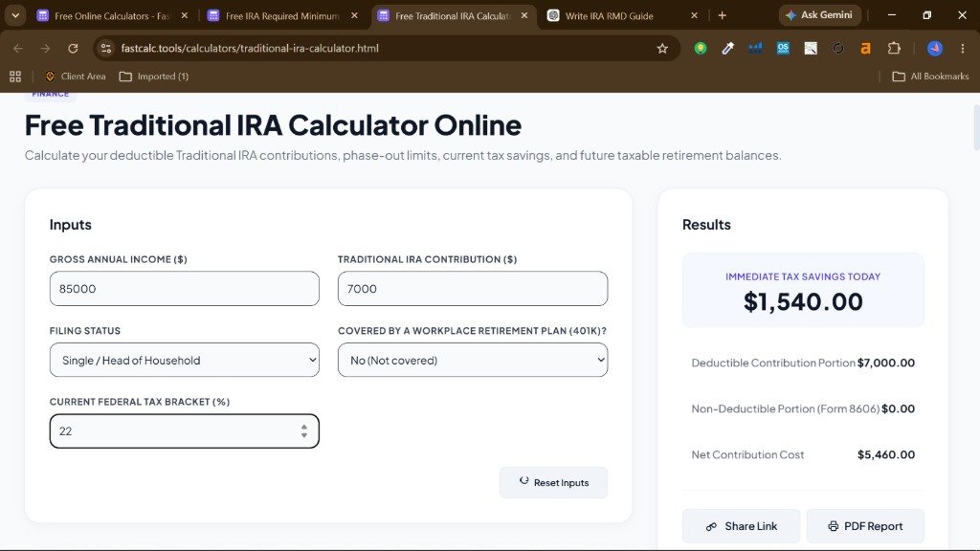The height and width of the screenshot is (551, 980).
Task: Close the Free IRA Required Minimum tab
Action: 354,15
